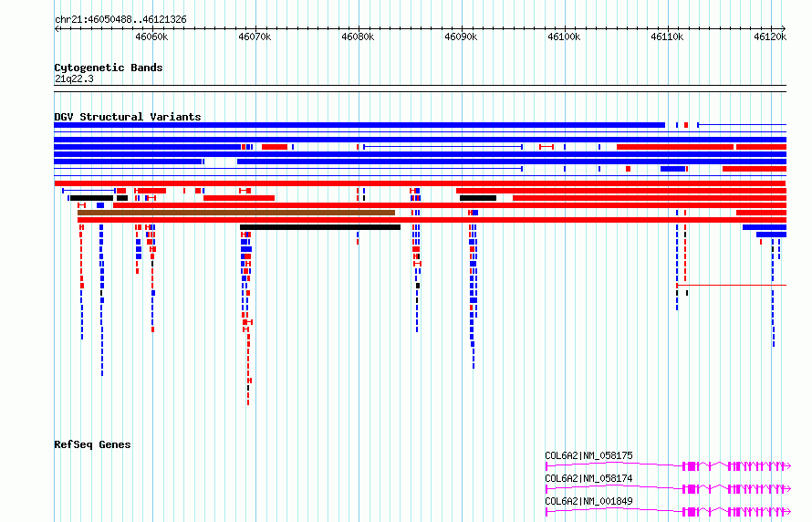The image size is (812, 522).
Task: Select the 46060k ruler tick label
Action: click(x=151, y=37)
